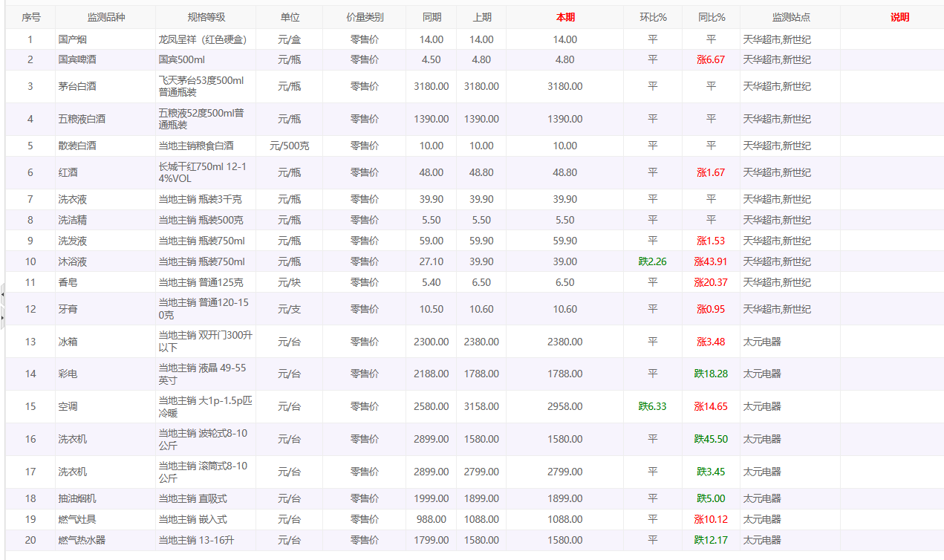
Task: Click the 沐浴液 product cell
Action: (x=105, y=261)
